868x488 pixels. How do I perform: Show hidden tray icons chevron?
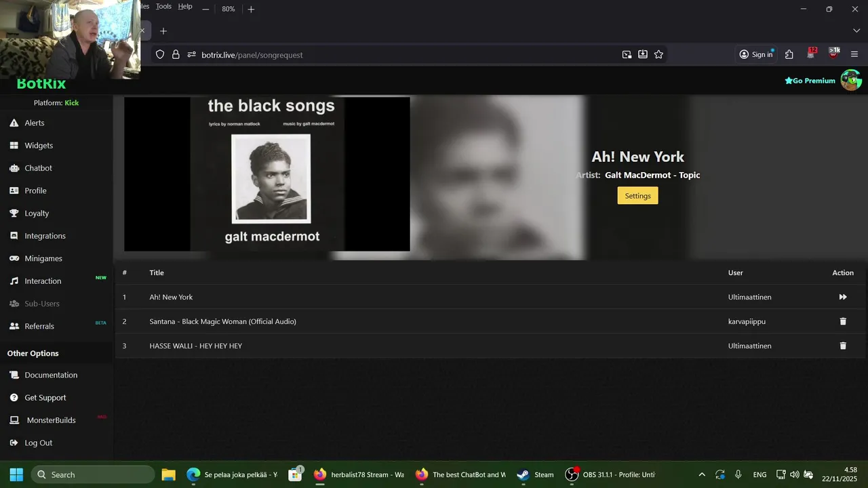coord(702,474)
